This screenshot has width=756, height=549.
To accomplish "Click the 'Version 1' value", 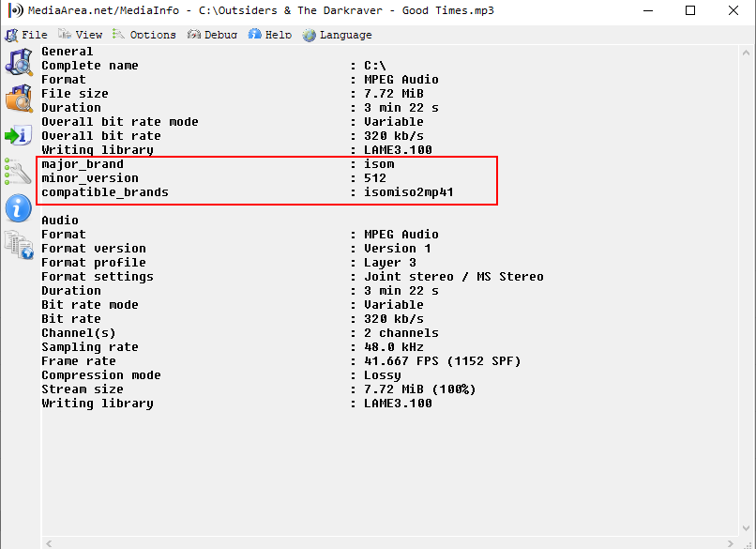I will click(398, 249).
